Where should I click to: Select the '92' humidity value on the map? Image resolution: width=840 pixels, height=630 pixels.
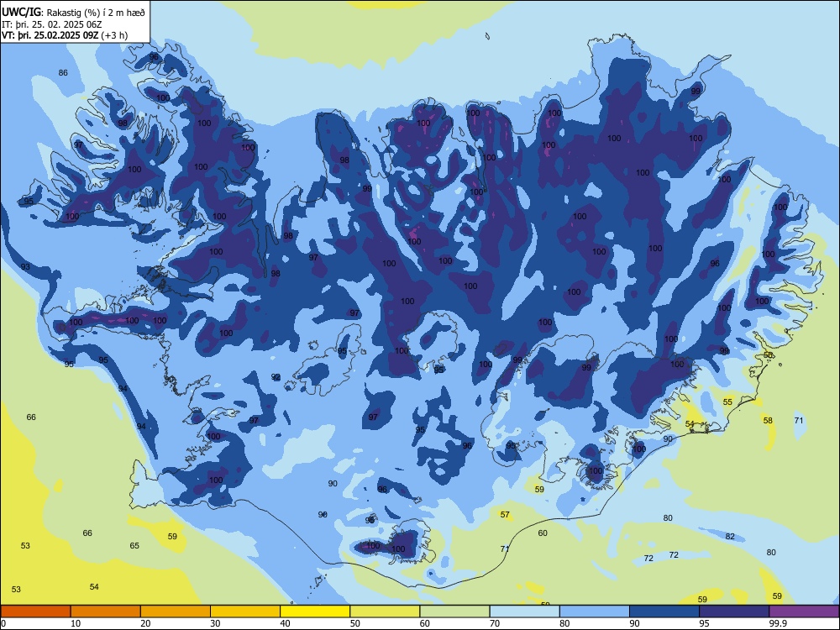[276, 377]
